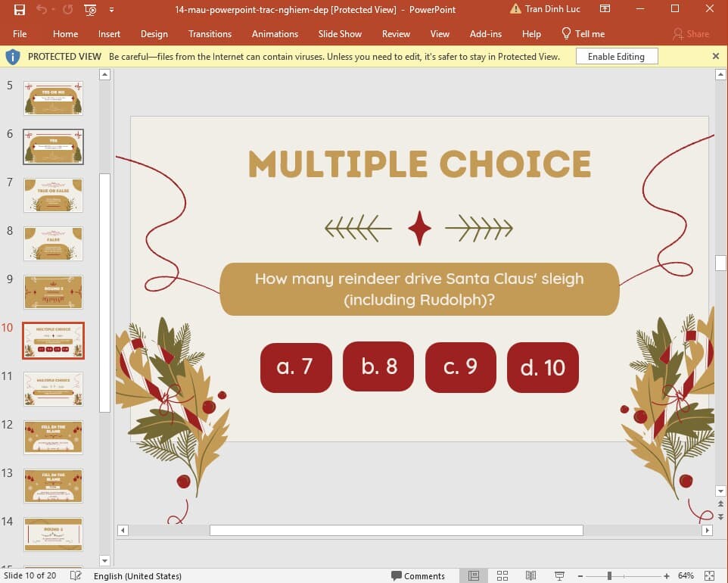
Task: Click the zoom percentage showing 64%
Action: point(686,575)
